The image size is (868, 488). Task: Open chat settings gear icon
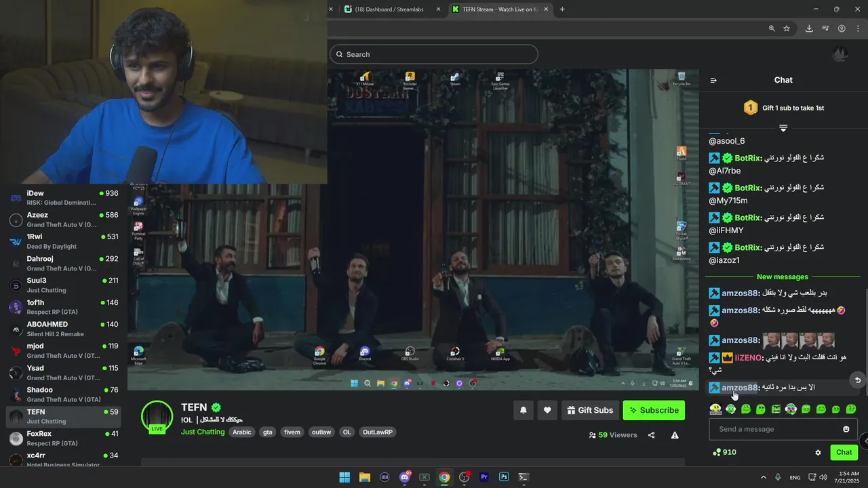pos(818,452)
